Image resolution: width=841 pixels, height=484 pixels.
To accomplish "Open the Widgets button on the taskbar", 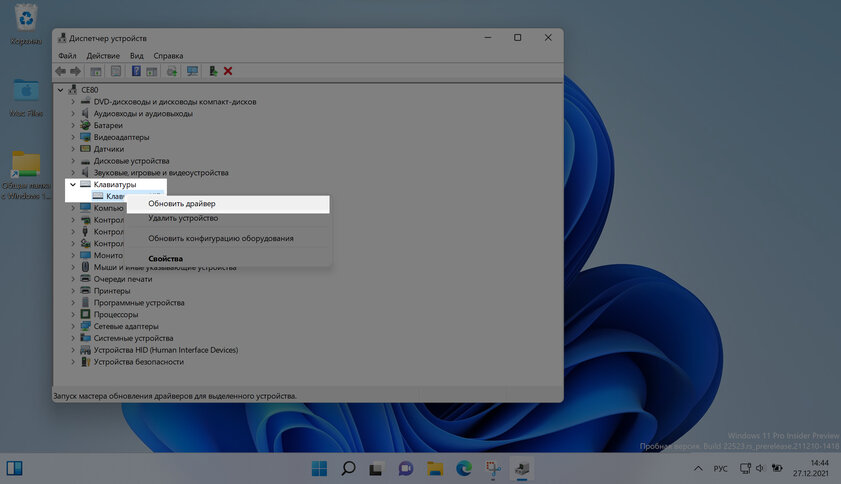I will tap(14, 468).
